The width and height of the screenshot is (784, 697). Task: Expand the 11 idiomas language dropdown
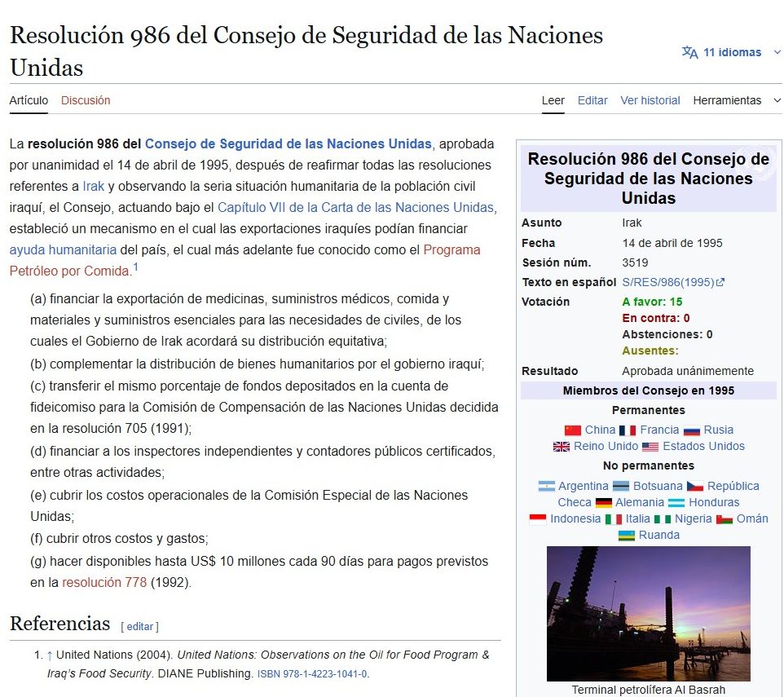pyautogui.click(x=732, y=53)
